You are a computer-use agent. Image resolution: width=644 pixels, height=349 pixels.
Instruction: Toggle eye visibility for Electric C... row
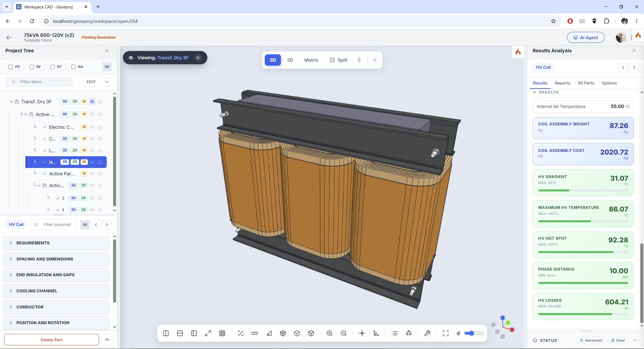pos(92,127)
